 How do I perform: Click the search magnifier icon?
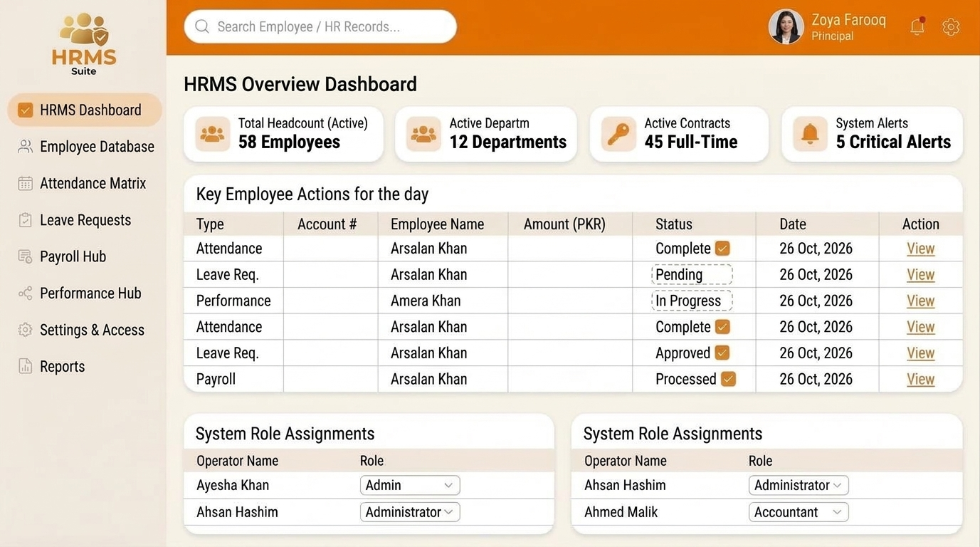(x=202, y=26)
